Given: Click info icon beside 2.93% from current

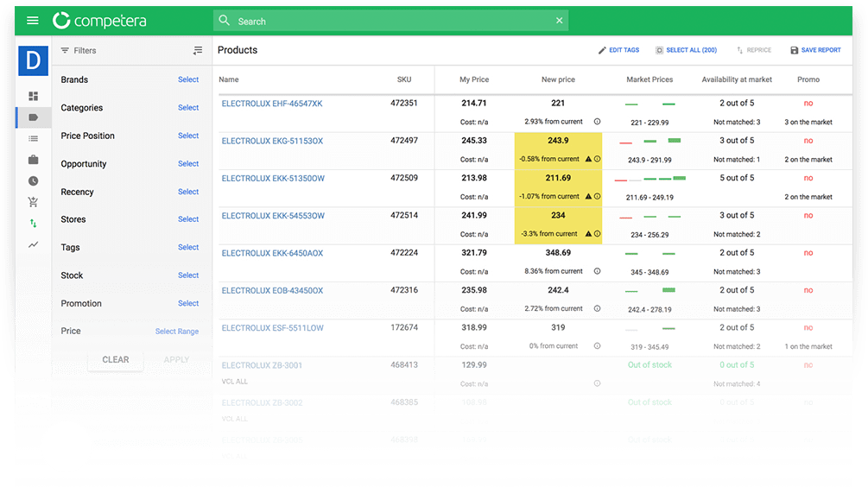Looking at the screenshot, I should point(598,122).
